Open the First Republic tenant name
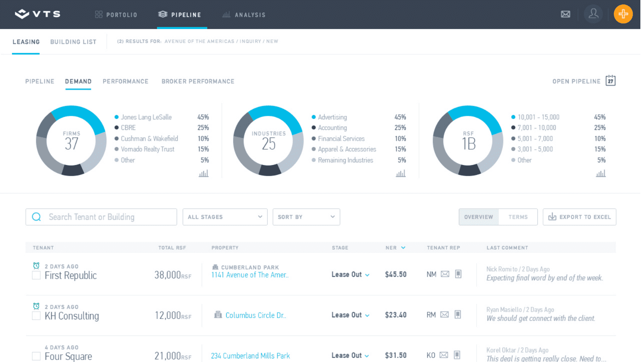 (x=71, y=276)
